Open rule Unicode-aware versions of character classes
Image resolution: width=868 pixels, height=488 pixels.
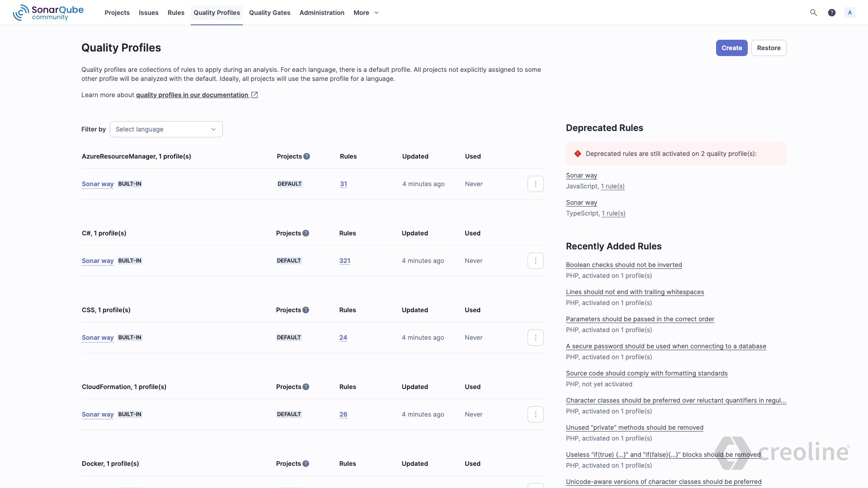[x=664, y=482]
